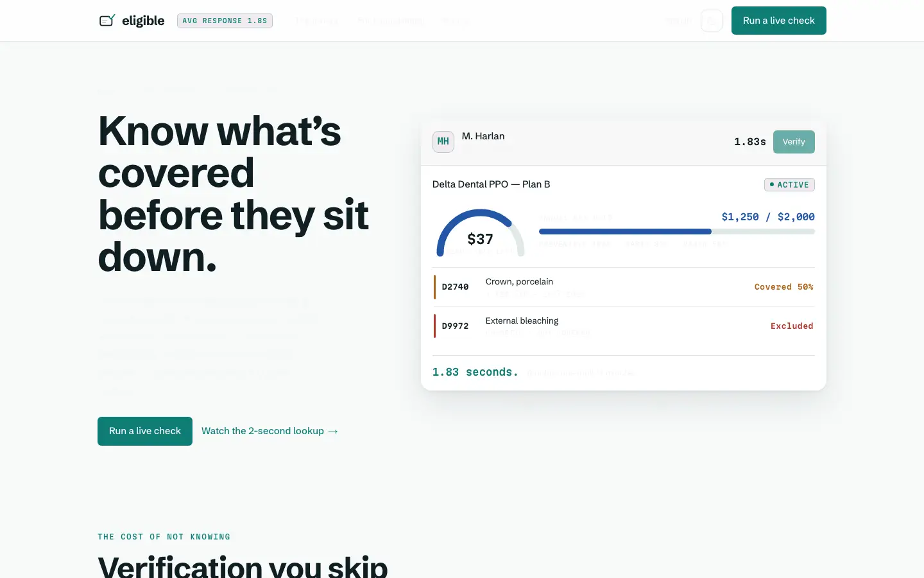Select procedure code D2740
Viewport: 924px width, 578px height.
[456, 287]
